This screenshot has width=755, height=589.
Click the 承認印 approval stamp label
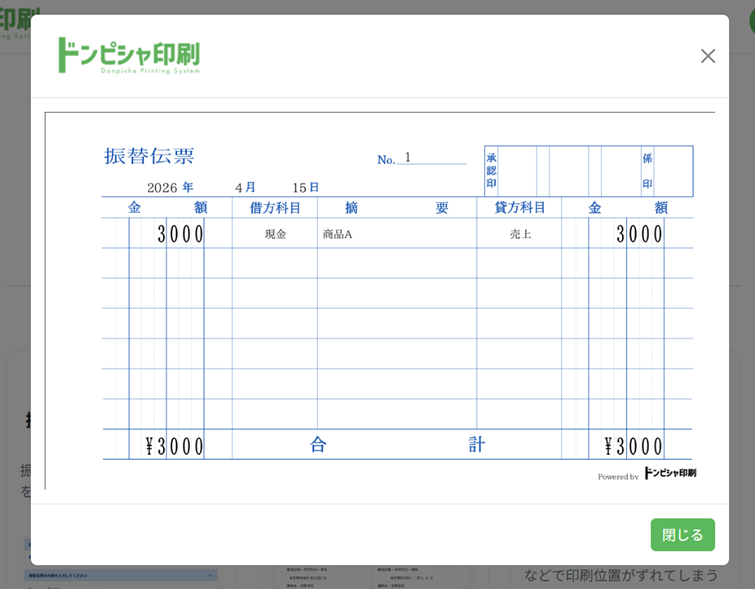[x=491, y=171]
